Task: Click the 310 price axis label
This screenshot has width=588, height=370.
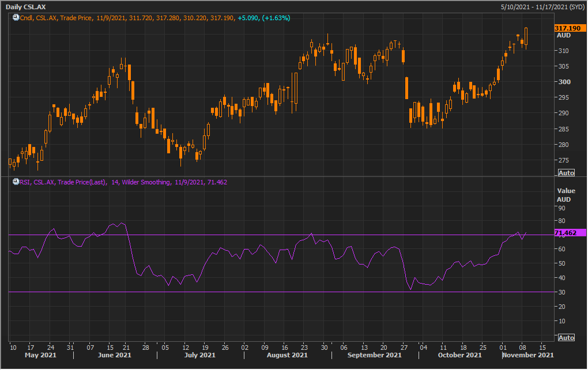Action: [x=563, y=51]
